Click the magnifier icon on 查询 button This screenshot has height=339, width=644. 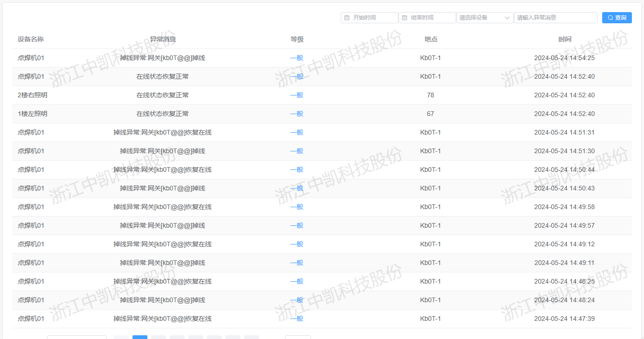[610, 18]
